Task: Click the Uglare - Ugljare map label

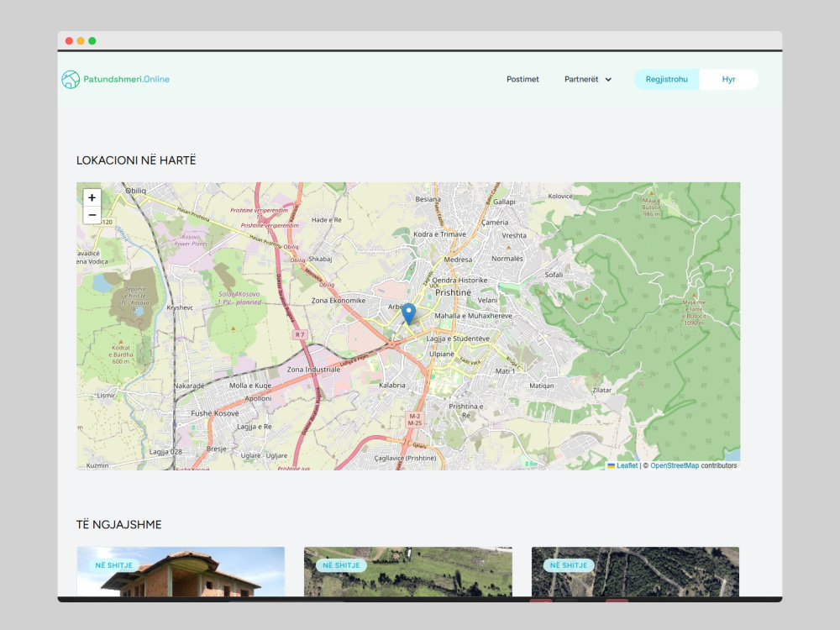Action: (x=264, y=456)
